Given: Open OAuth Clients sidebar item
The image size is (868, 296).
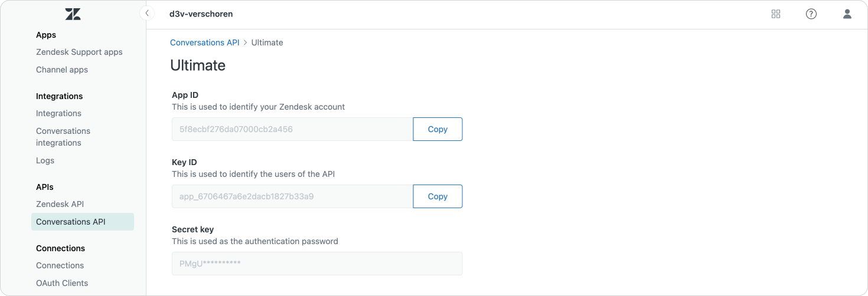Looking at the screenshot, I should [62, 283].
